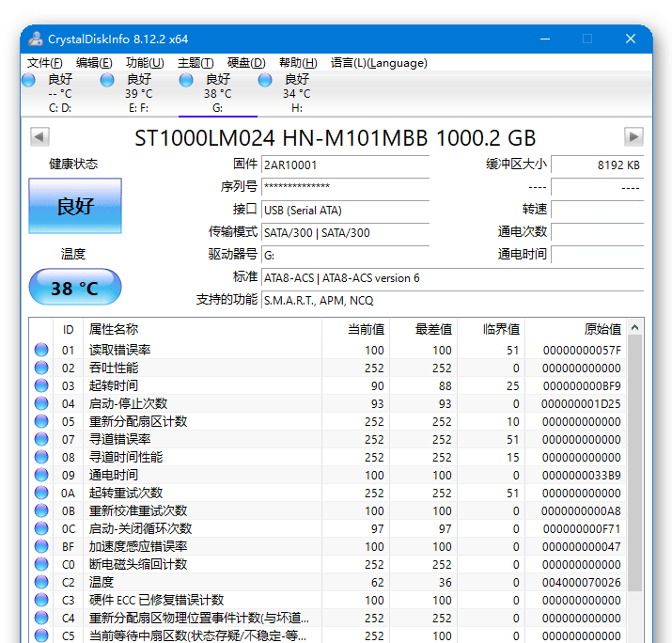Click the scroll up arrow of attribute list
672x643 pixels.
(634, 328)
